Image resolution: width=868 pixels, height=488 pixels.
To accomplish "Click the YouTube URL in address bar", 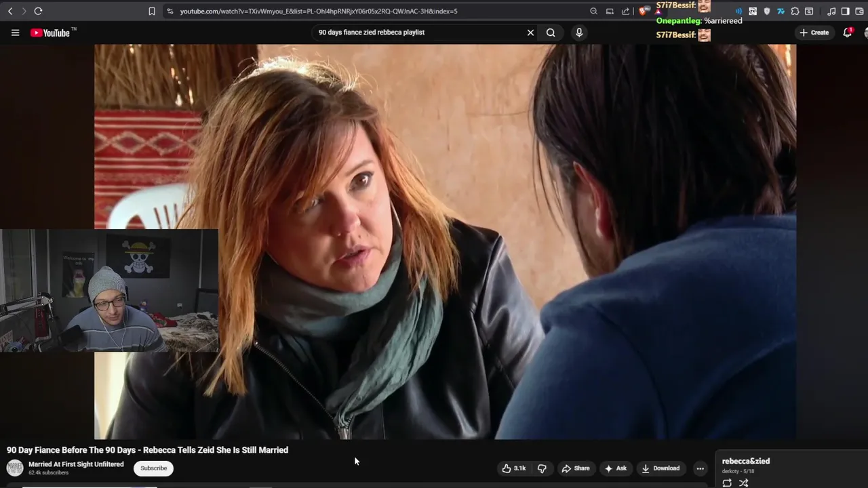I will (x=319, y=11).
